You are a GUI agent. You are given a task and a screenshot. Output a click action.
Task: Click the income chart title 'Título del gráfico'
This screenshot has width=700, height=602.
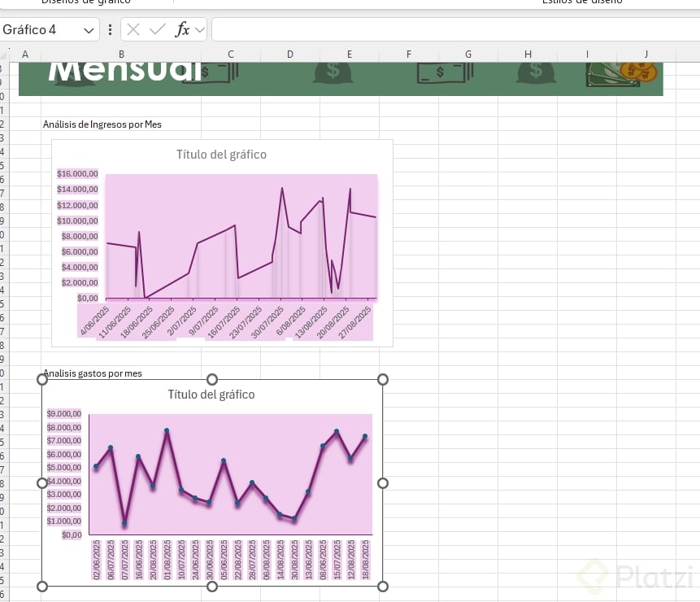(221, 155)
